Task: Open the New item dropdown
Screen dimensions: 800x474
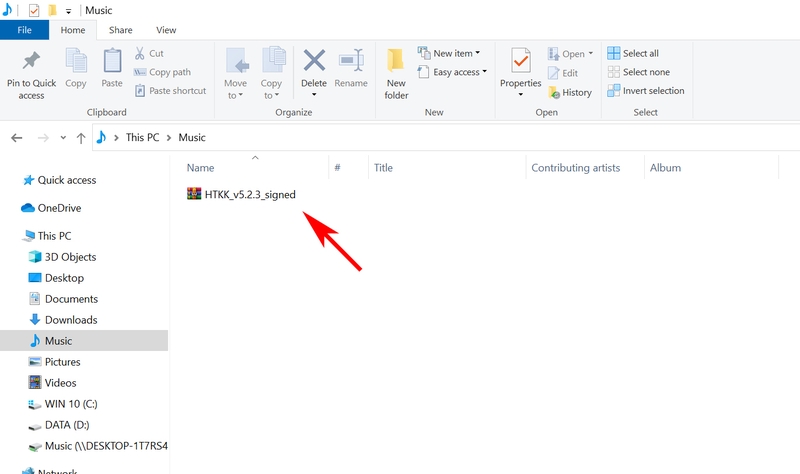Action: [x=449, y=53]
